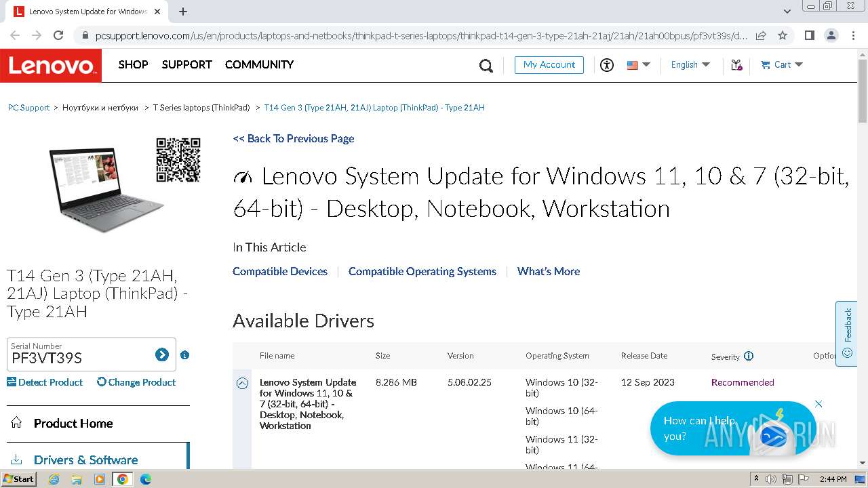
Task: Click the volume icon in system tray
Action: [771, 479]
